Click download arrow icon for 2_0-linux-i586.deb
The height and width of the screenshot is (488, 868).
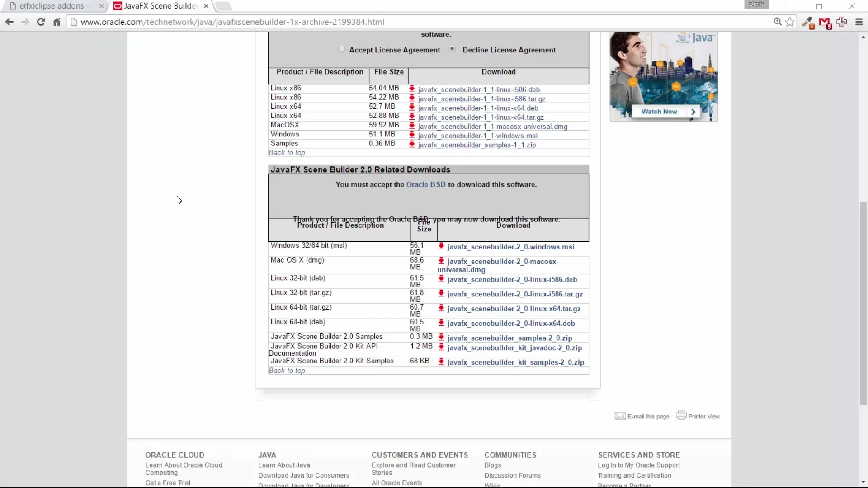[x=441, y=279]
